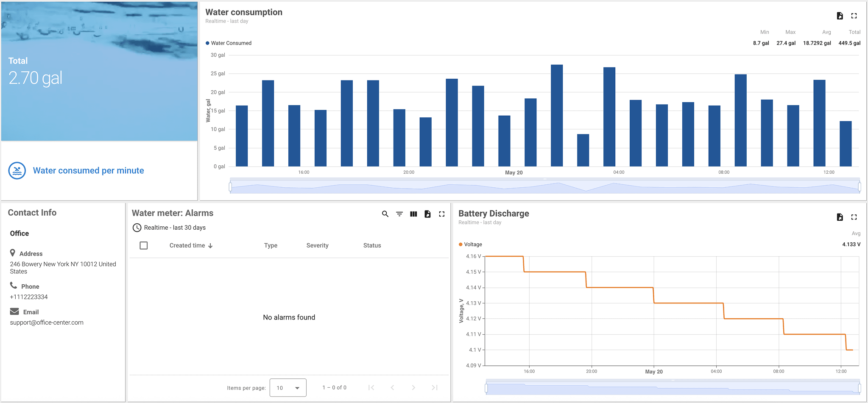Select the Severity column header
Viewport: 868px width, 403px height.
(x=317, y=245)
